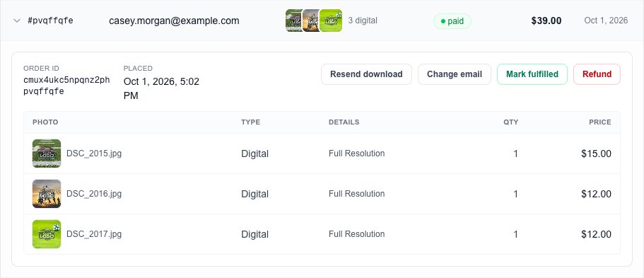Click Digital type in DSC_2017.jpg row

pyautogui.click(x=254, y=234)
